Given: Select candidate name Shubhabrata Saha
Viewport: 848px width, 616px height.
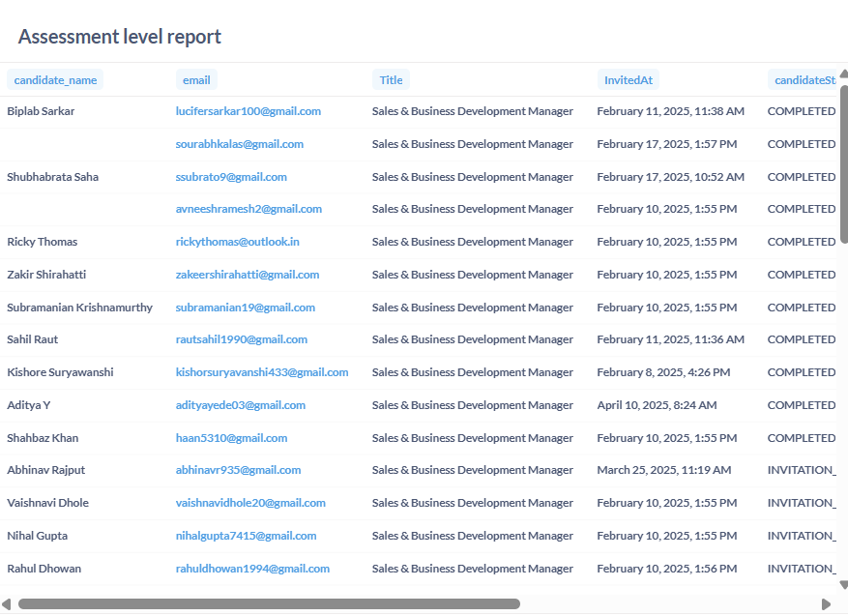Looking at the screenshot, I should pos(53,177).
